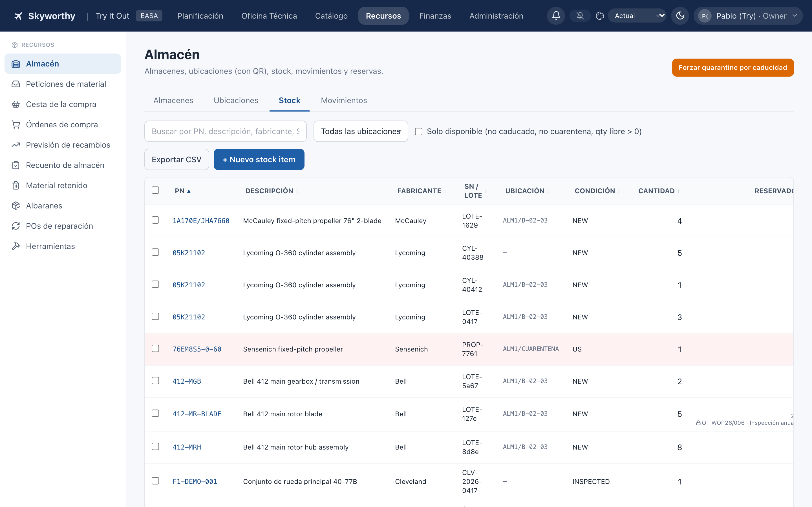Open Material retenido trash icon
The height and width of the screenshot is (507, 812).
pyautogui.click(x=16, y=185)
